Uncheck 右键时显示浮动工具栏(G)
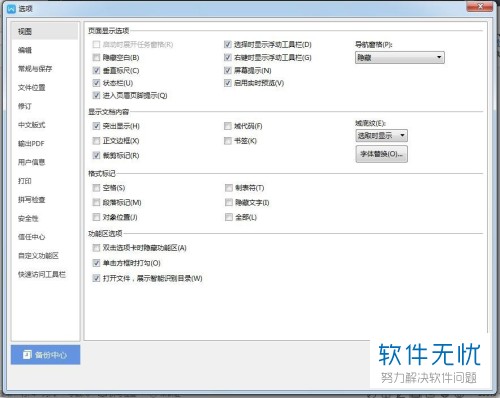Image resolution: width=500 pixels, height=398 pixels. point(228,58)
